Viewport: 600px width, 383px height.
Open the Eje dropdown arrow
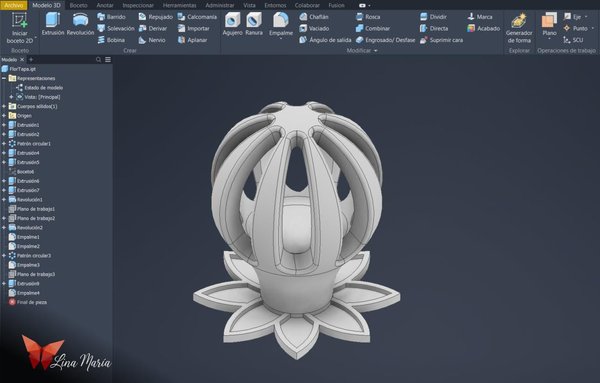tap(586, 17)
